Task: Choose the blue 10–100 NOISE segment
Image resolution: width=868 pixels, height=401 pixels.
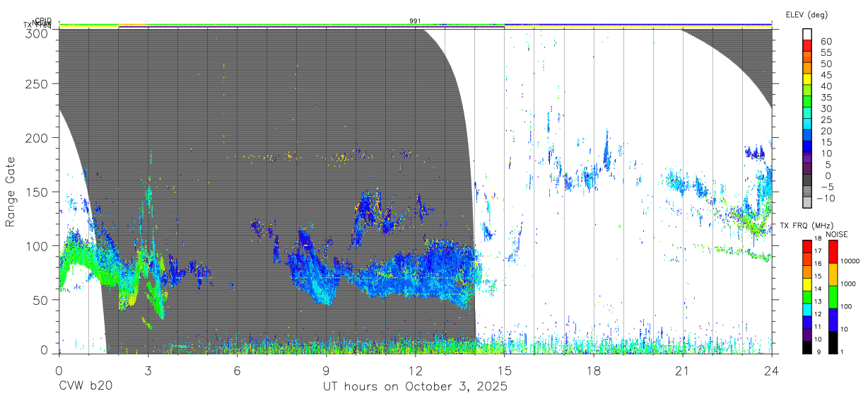Action: coord(832,319)
